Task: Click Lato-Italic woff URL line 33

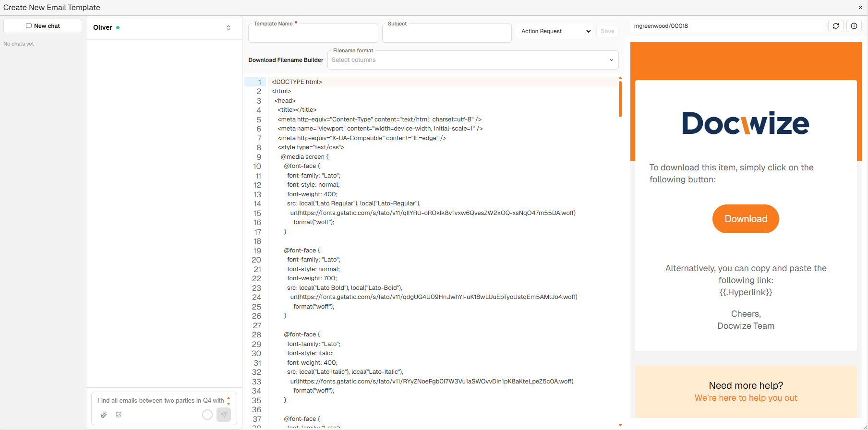Action: pyautogui.click(x=432, y=382)
